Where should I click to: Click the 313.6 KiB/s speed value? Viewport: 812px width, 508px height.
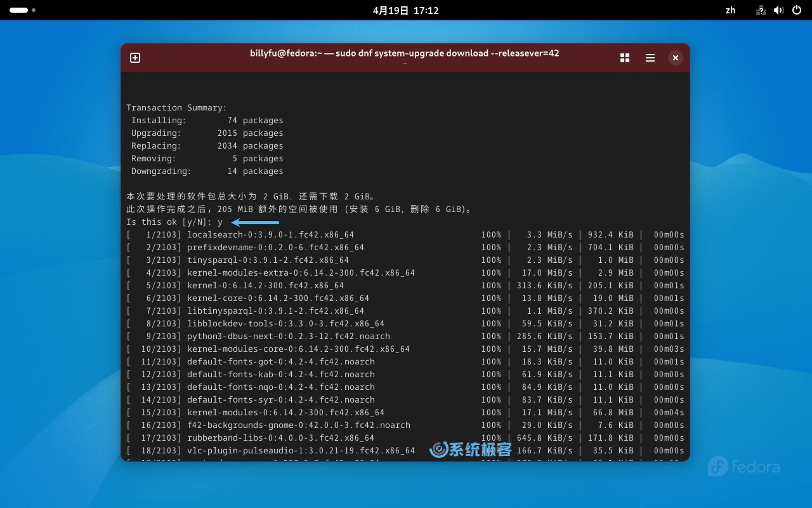pos(546,285)
